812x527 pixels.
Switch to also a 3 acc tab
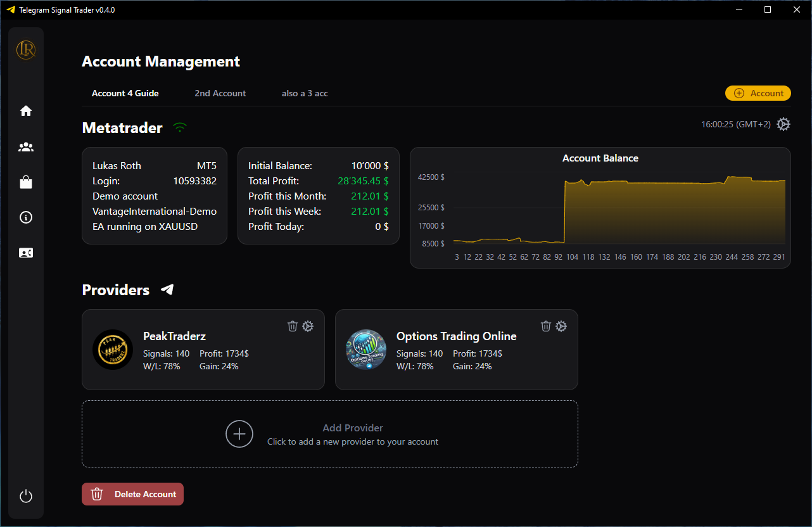pos(305,93)
